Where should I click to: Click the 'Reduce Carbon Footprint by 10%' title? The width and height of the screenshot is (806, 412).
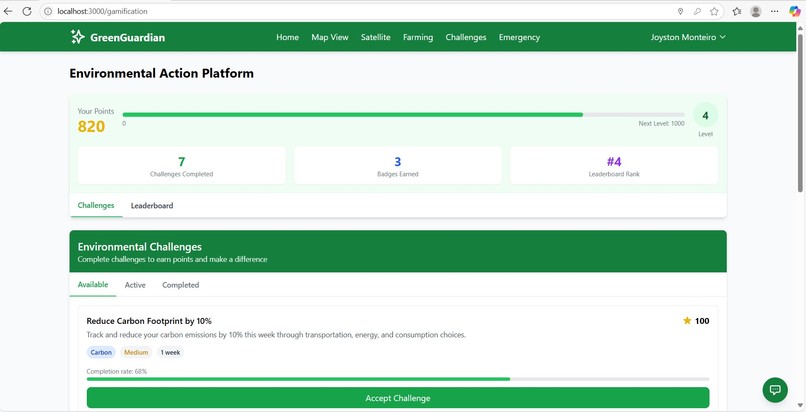pyautogui.click(x=149, y=321)
